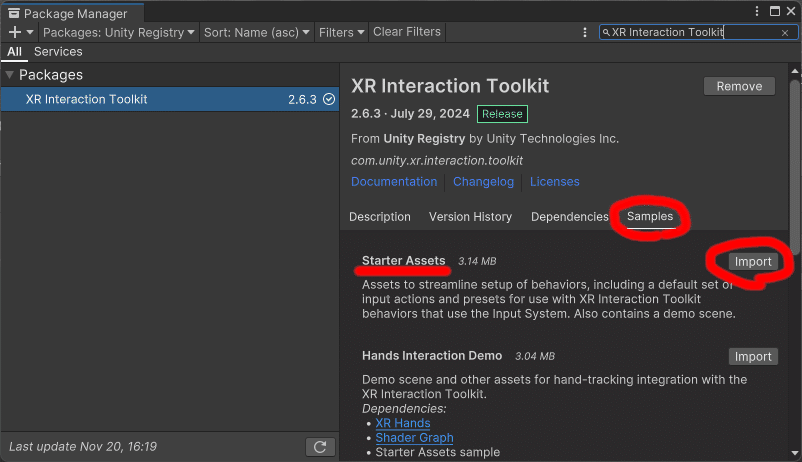Click the Hands Interaction Demo title
This screenshot has width=802, height=462.
(432, 356)
